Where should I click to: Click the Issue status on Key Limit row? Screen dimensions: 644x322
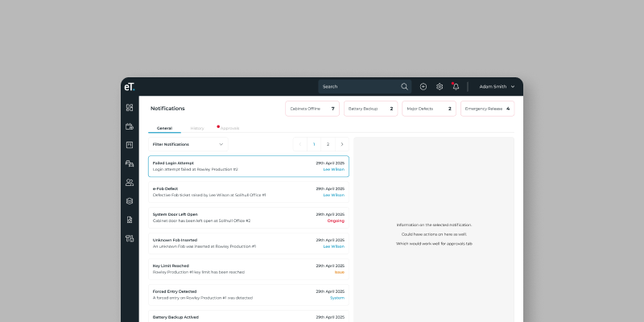pos(339,272)
